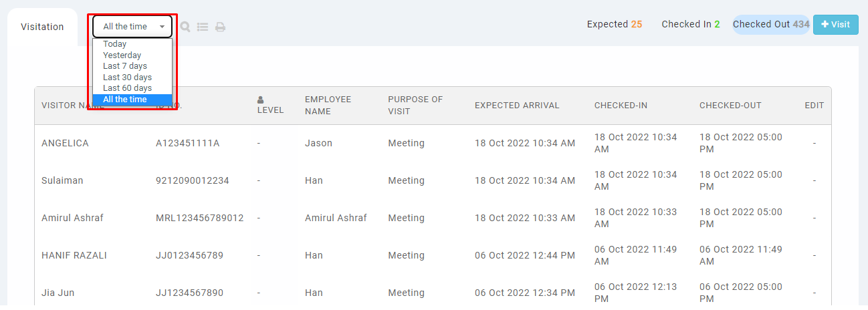Click the Level column person icon
868x310 pixels.
click(x=261, y=100)
